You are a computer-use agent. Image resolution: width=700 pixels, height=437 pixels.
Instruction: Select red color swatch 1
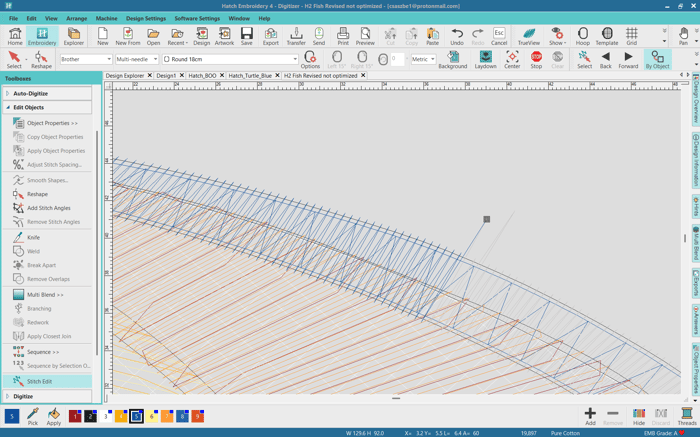[75, 416]
